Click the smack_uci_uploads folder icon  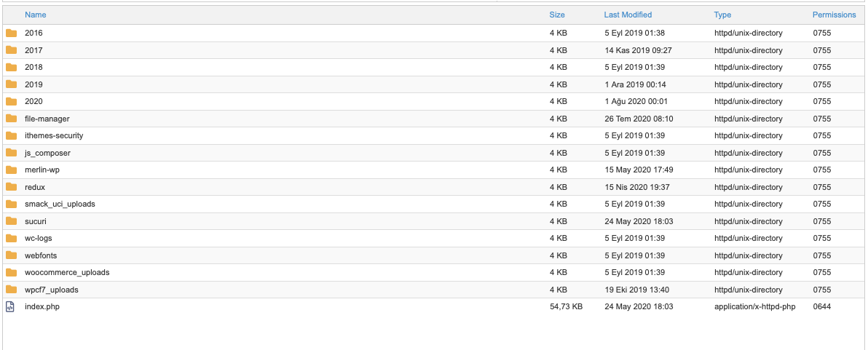pos(11,204)
